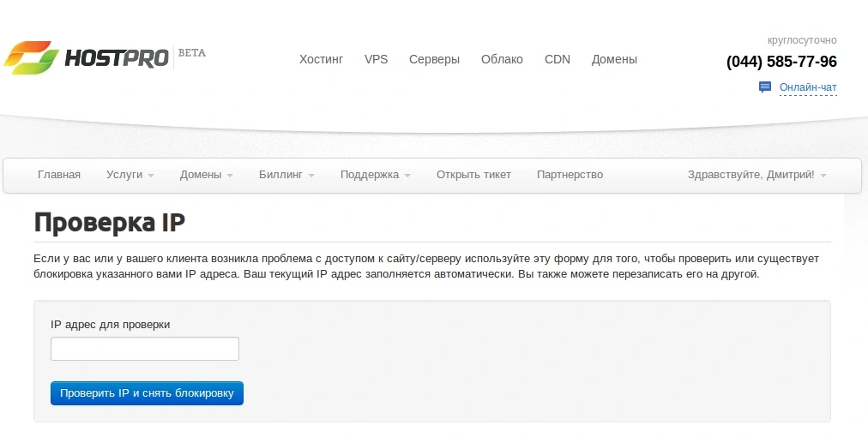Click the BETA label beside the logo
This screenshot has width=868, height=443.
[191, 53]
